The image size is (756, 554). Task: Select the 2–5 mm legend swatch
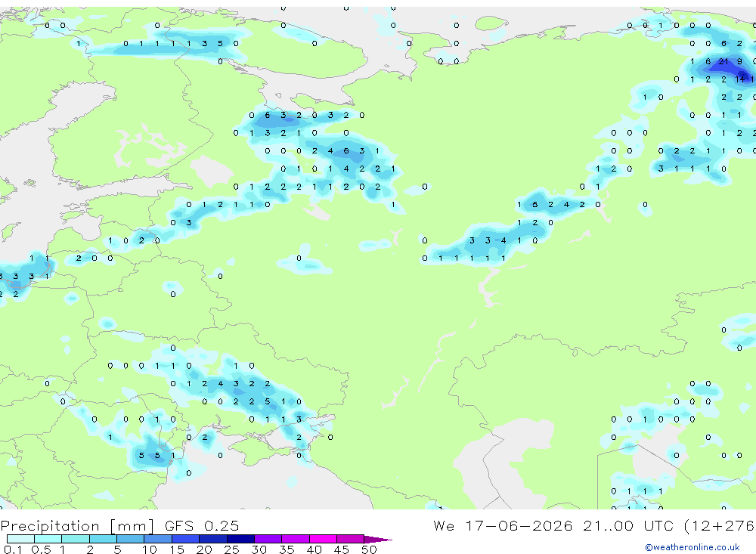tap(103, 539)
